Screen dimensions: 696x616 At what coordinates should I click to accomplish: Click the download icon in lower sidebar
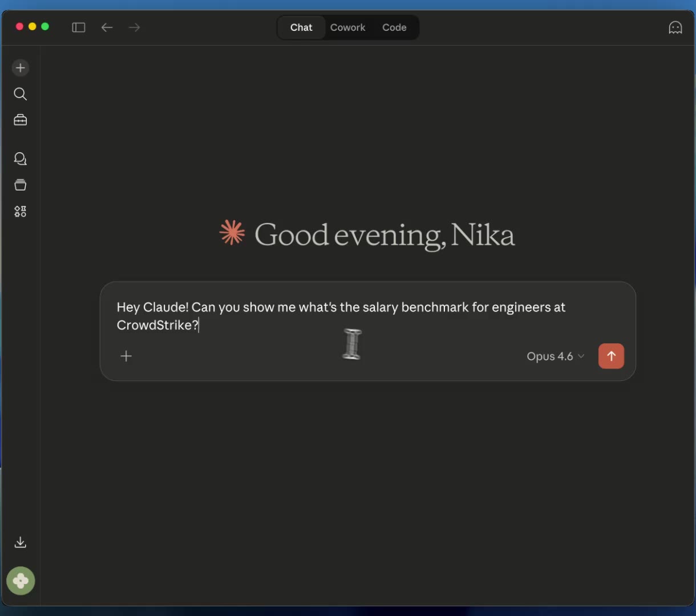(21, 542)
